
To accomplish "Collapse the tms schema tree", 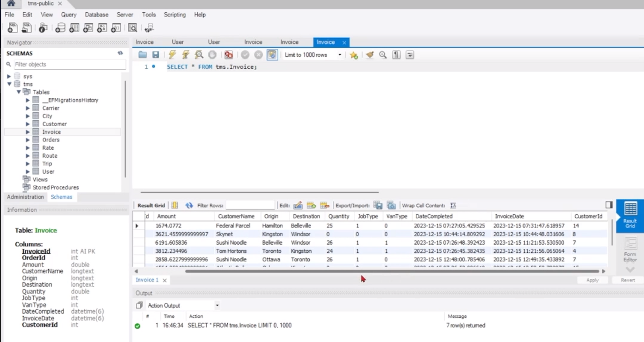I will coord(9,84).
